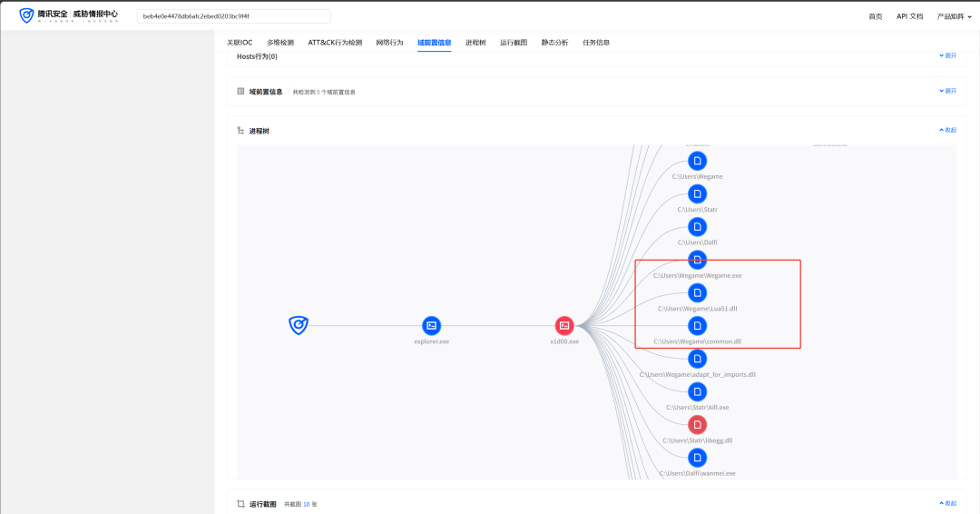Viewport: 980px width, 514px height.
Task: Collapse the 进程树 section
Action: point(948,130)
